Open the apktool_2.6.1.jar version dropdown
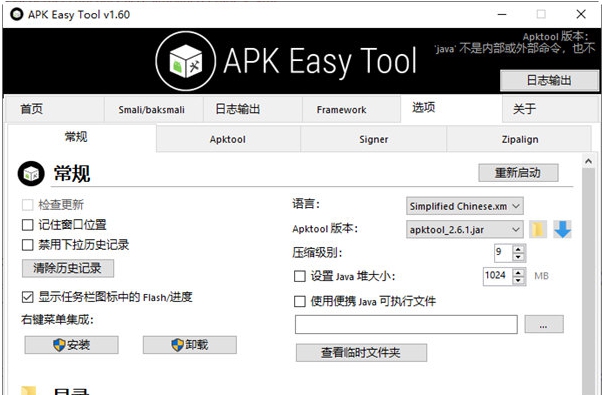This screenshot has width=602, height=395. [465, 230]
